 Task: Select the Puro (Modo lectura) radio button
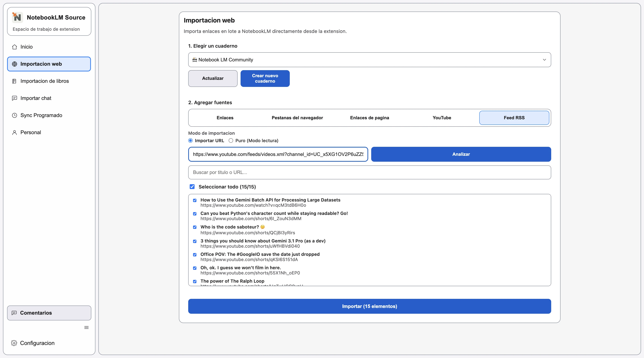[x=231, y=140]
